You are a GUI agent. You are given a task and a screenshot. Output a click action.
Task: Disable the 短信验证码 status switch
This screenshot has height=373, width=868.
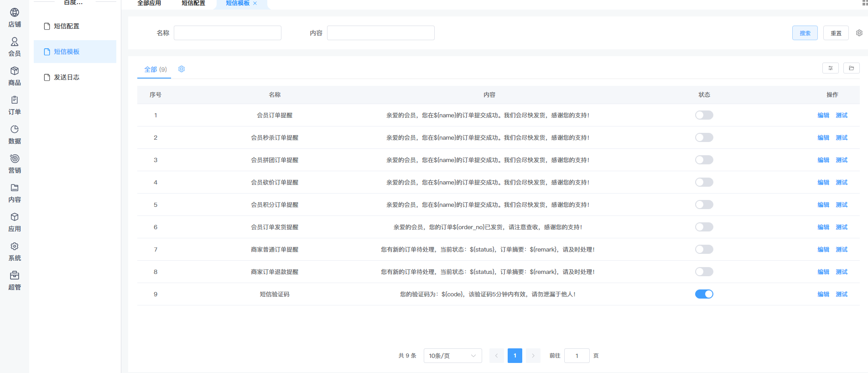(704, 294)
